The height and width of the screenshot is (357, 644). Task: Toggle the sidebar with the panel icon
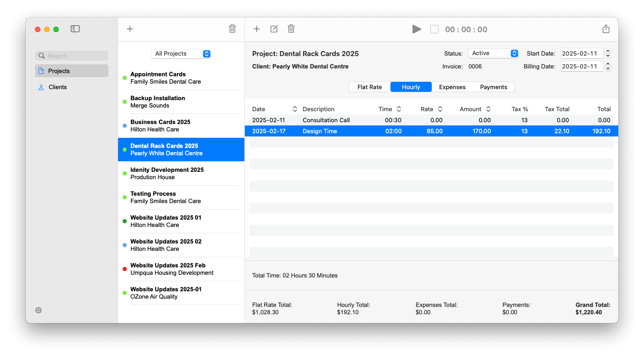click(x=75, y=28)
